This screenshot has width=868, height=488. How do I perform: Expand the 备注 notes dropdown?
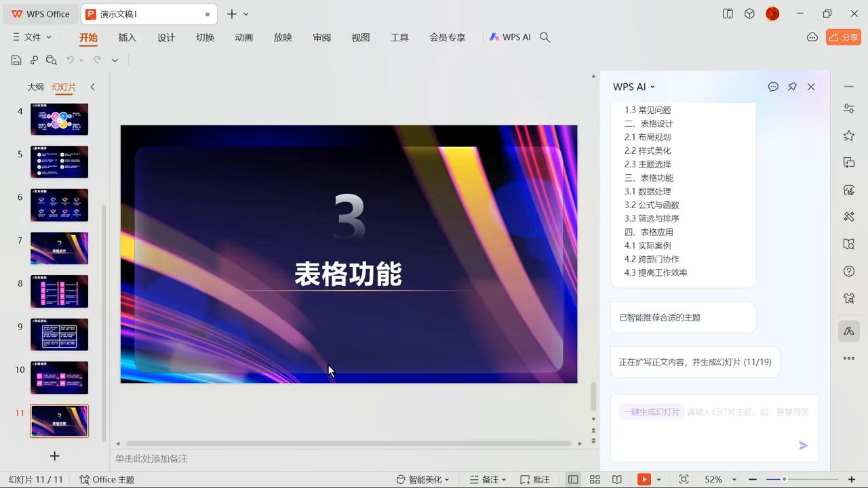[x=504, y=479]
